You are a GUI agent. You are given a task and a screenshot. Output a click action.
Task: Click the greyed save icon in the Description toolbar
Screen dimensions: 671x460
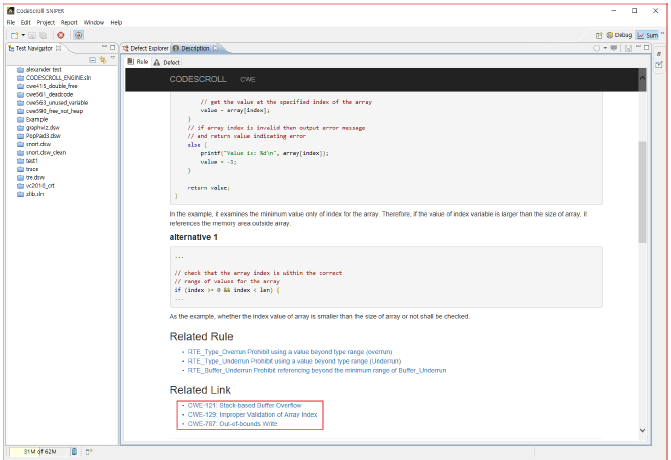[628, 48]
